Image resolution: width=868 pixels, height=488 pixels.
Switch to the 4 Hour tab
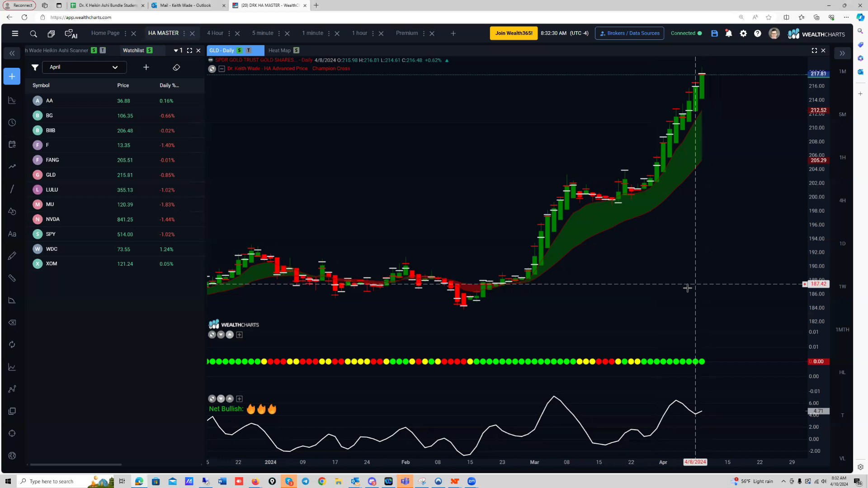215,33
